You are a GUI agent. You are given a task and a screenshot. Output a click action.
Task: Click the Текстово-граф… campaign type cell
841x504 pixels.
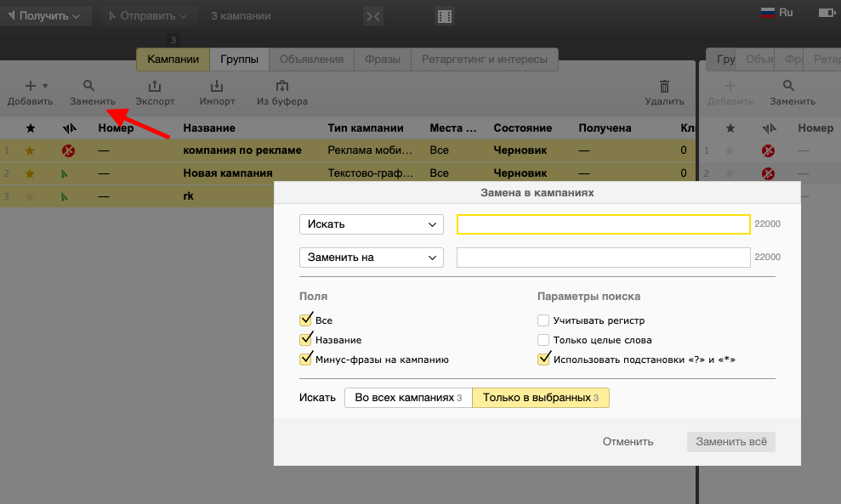tap(371, 173)
